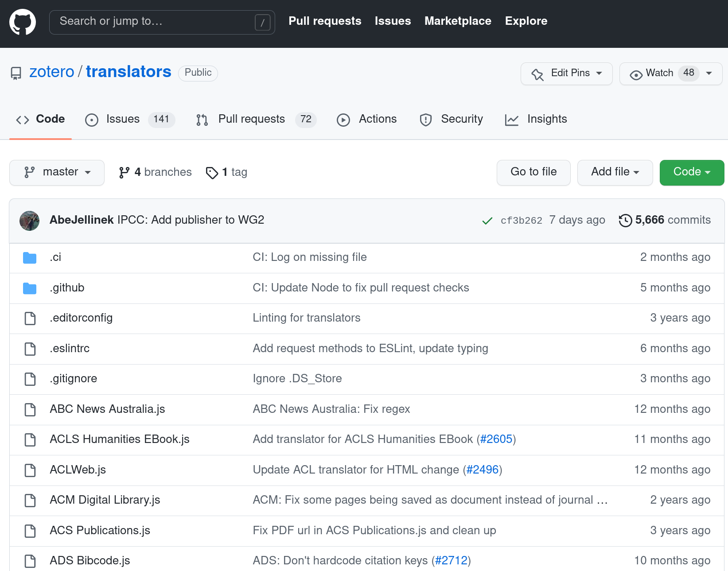Open pull request #2712 link
Image resolution: width=728 pixels, height=571 pixels.
click(451, 561)
